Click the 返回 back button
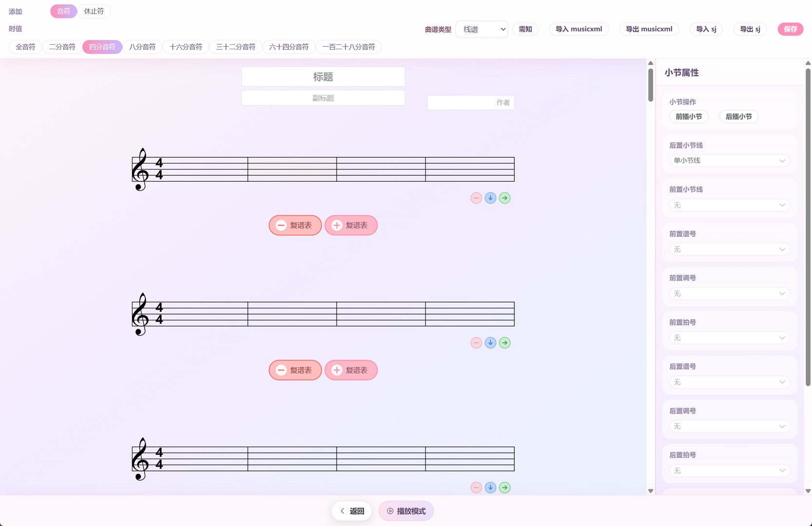812x526 pixels. (352, 511)
